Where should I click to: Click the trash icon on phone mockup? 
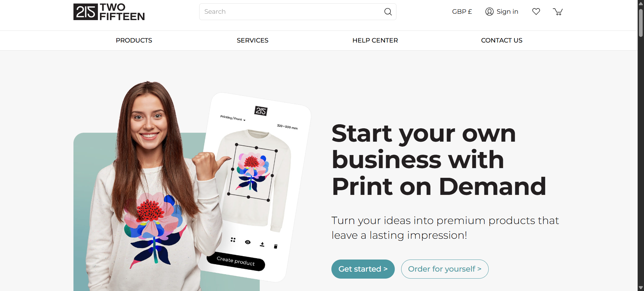click(x=276, y=246)
